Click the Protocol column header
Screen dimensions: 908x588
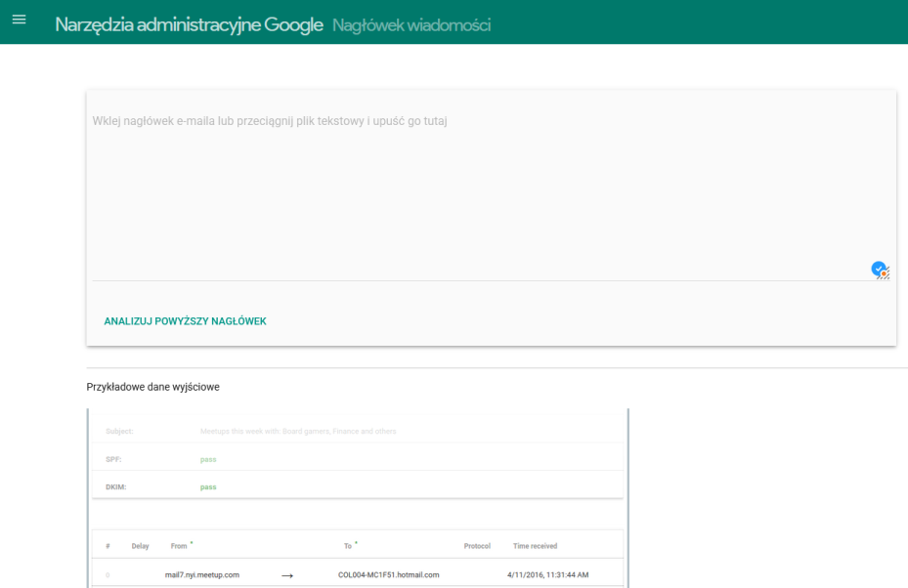[x=477, y=546]
